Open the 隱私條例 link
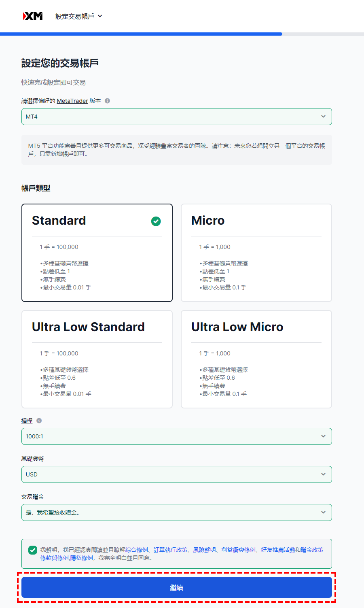The width and height of the screenshot is (364, 608). [82, 558]
